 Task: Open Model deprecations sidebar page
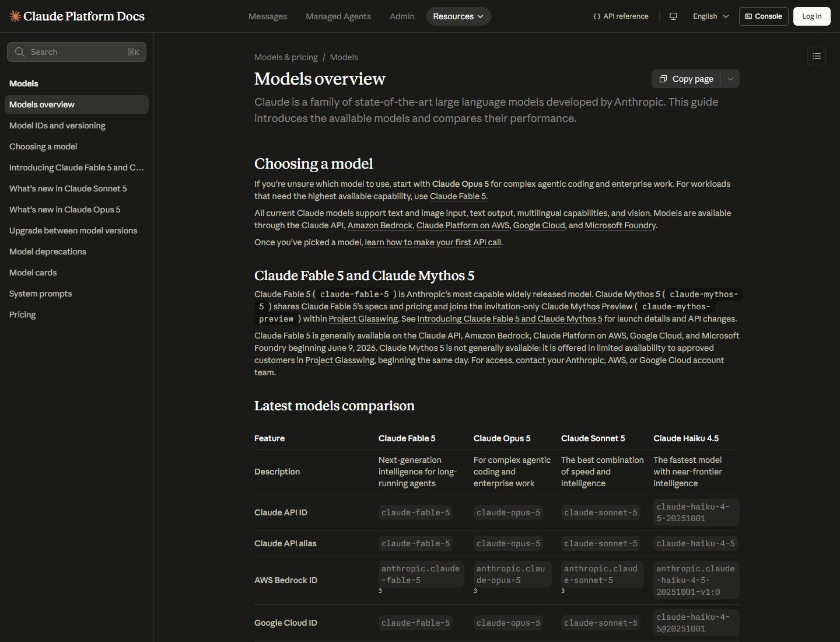click(76, 252)
